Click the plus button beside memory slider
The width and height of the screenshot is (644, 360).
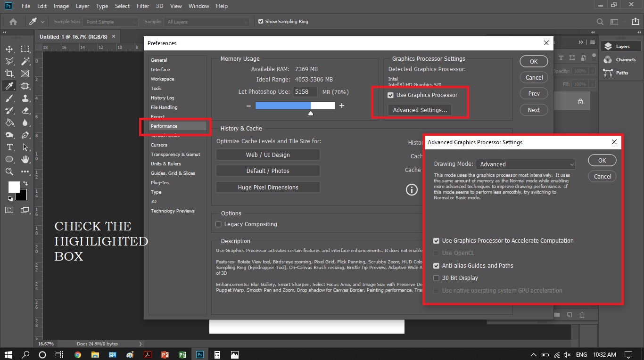coord(342,106)
